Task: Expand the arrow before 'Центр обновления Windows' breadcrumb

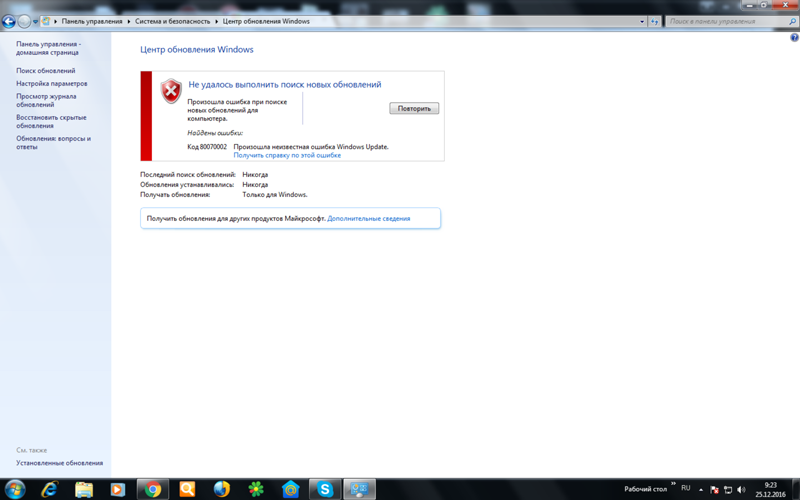Action: 216,21
